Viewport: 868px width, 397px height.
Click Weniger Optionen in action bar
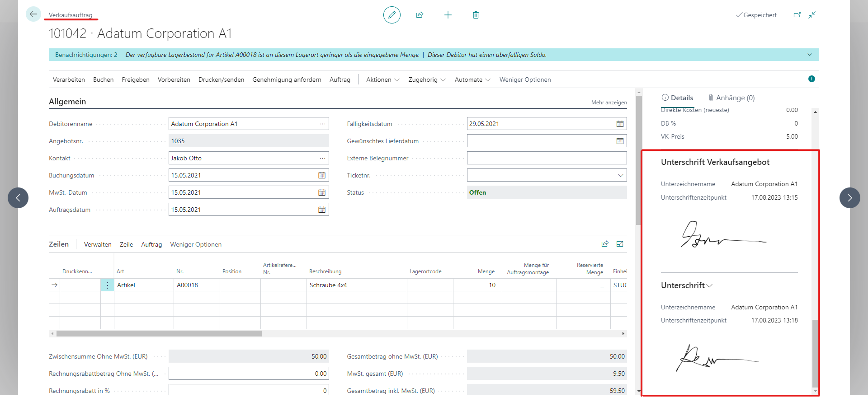[525, 79]
